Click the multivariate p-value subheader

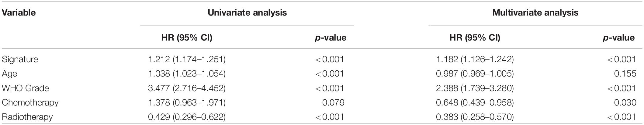pos(618,37)
